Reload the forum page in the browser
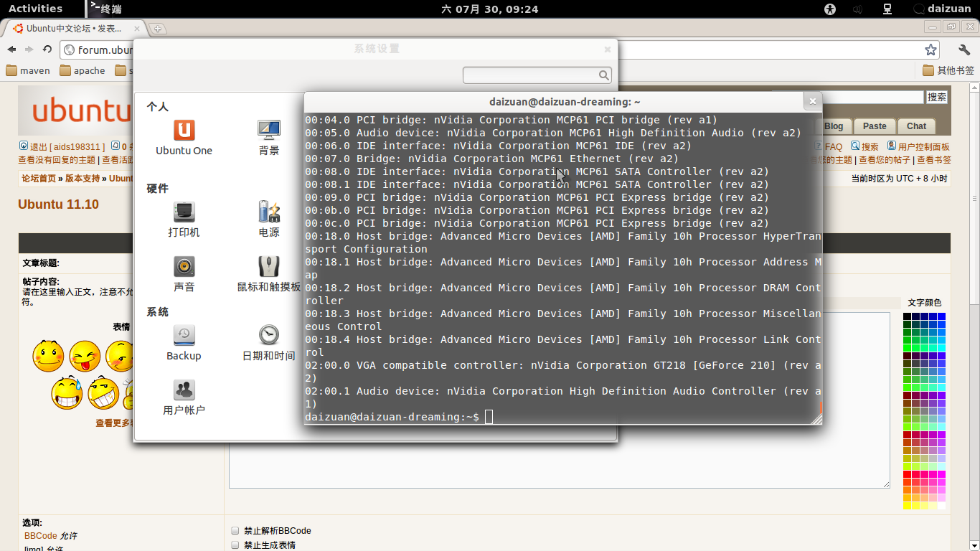This screenshot has height=551, width=980. click(47, 50)
